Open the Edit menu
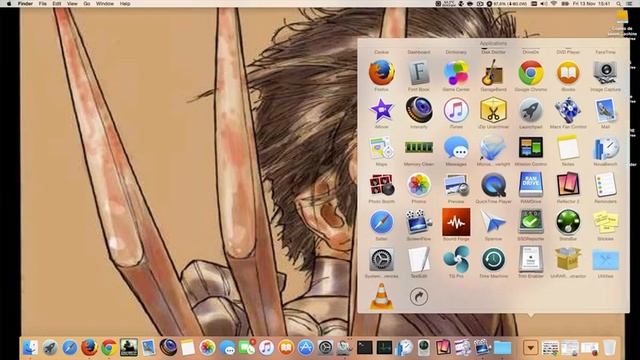The width and height of the screenshot is (640, 360). 57,4
